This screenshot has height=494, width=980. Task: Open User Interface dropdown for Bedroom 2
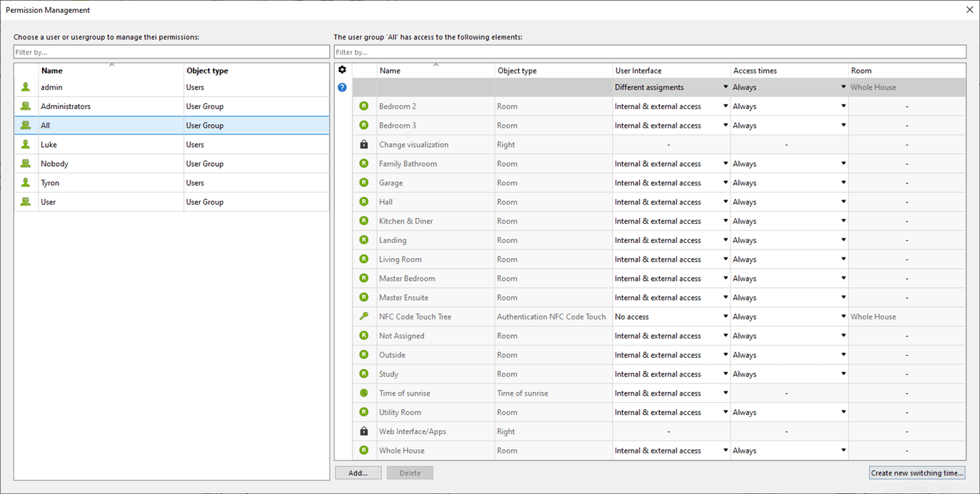[x=726, y=106]
